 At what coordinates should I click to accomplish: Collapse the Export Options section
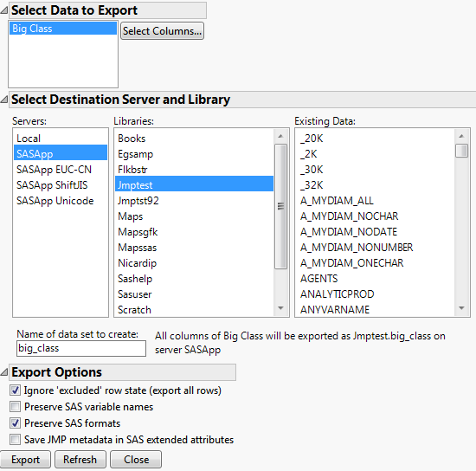point(4,372)
